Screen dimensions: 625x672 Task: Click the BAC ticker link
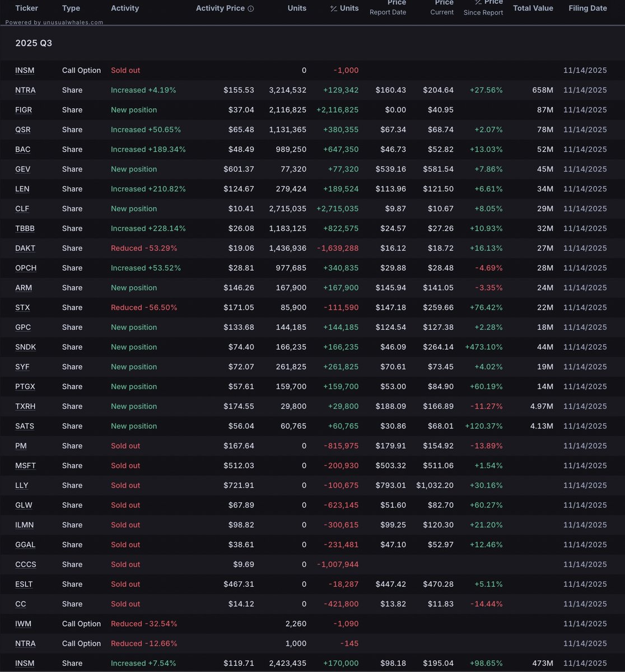point(23,150)
